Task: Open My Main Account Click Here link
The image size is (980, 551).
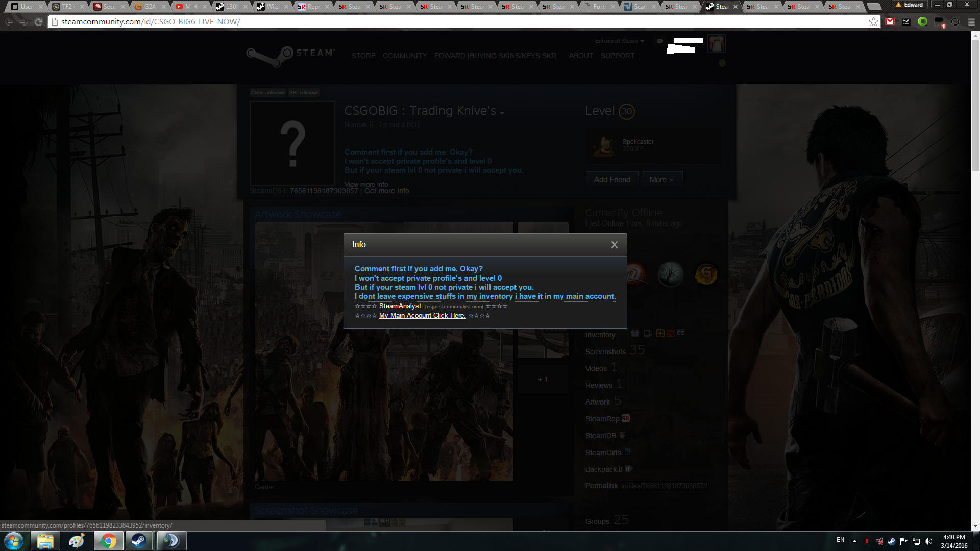Action: point(422,316)
